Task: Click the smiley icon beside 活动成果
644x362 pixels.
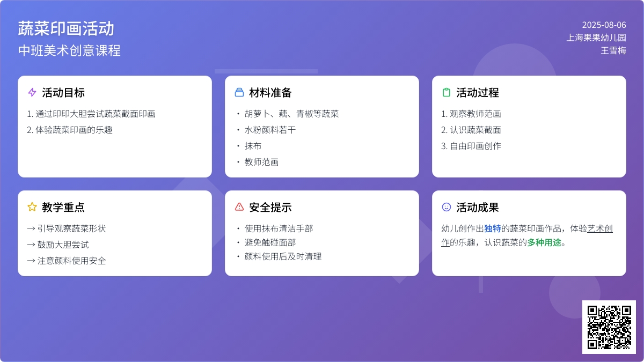Action: click(x=447, y=207)
